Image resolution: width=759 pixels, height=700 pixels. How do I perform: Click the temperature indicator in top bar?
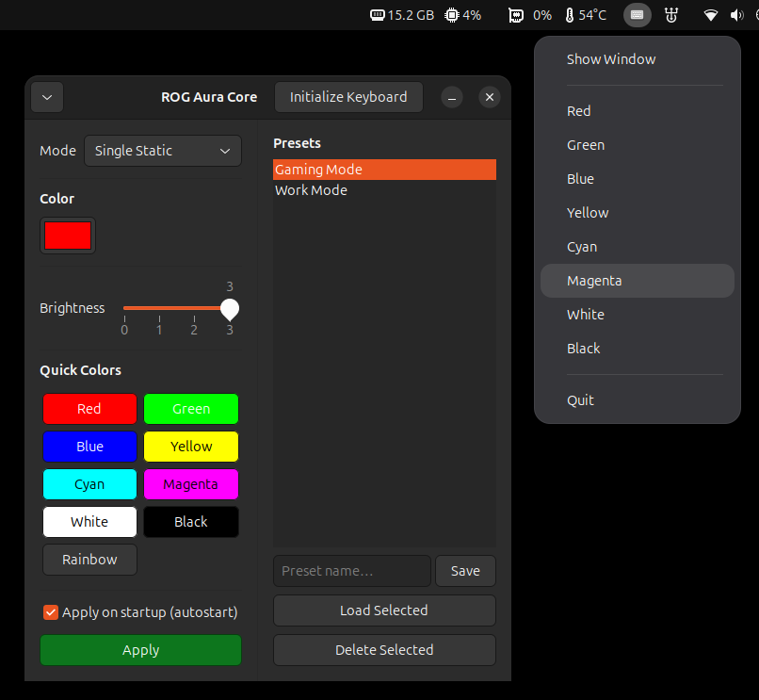pos(586,15)
